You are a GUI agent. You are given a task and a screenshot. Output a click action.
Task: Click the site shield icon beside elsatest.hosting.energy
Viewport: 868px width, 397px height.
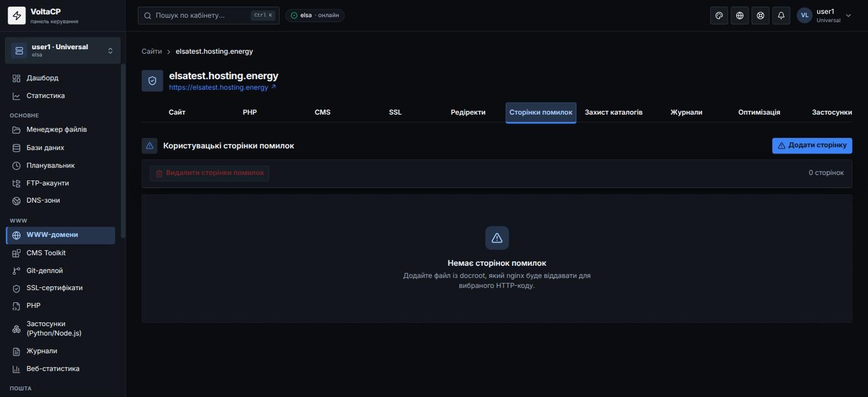[152, 81]
